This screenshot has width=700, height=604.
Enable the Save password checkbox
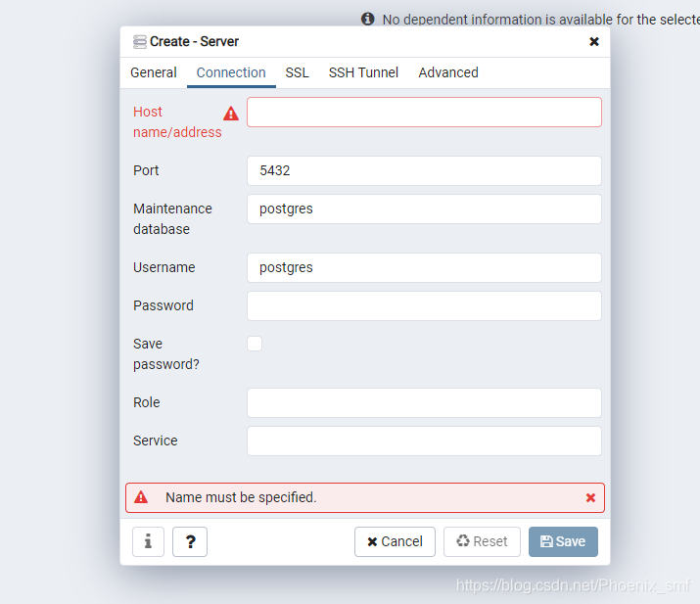click(255, 344)
